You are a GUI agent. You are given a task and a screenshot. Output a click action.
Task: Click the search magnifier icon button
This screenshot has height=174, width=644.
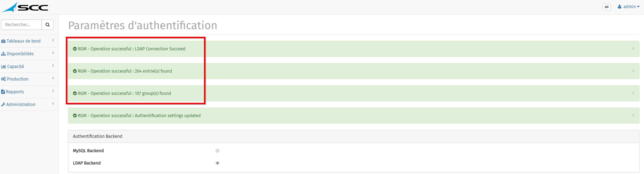[x=47, y=25]
